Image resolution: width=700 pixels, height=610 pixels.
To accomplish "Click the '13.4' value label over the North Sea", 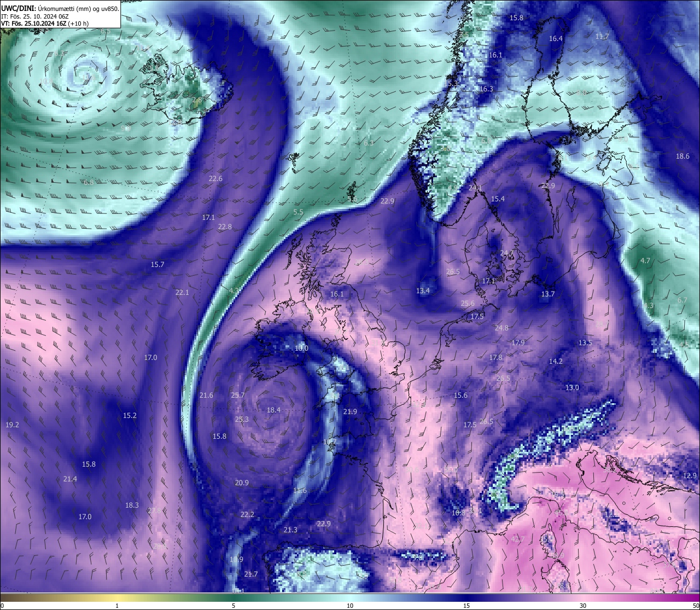I will [423, 291].
